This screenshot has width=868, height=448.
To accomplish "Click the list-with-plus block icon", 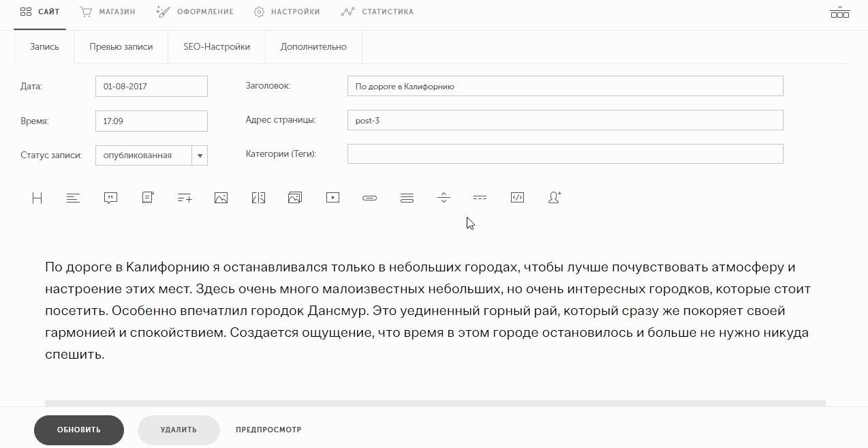I will click(184, 198).
